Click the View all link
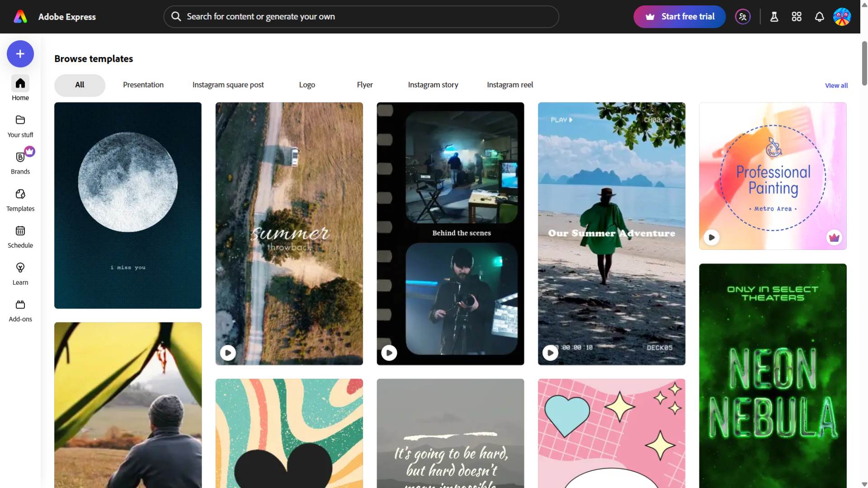 coord(836,85)
